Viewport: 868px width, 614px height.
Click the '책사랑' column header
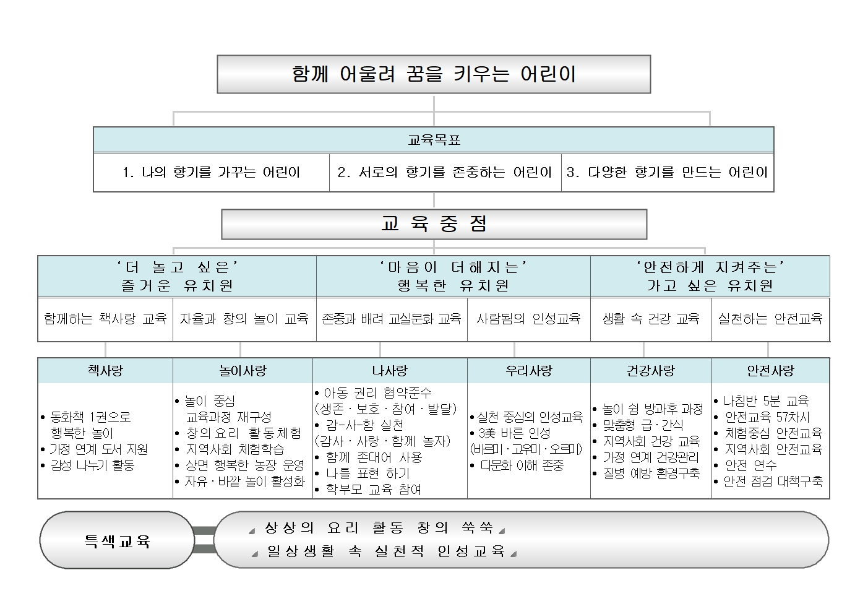click(x=105, y=371)
